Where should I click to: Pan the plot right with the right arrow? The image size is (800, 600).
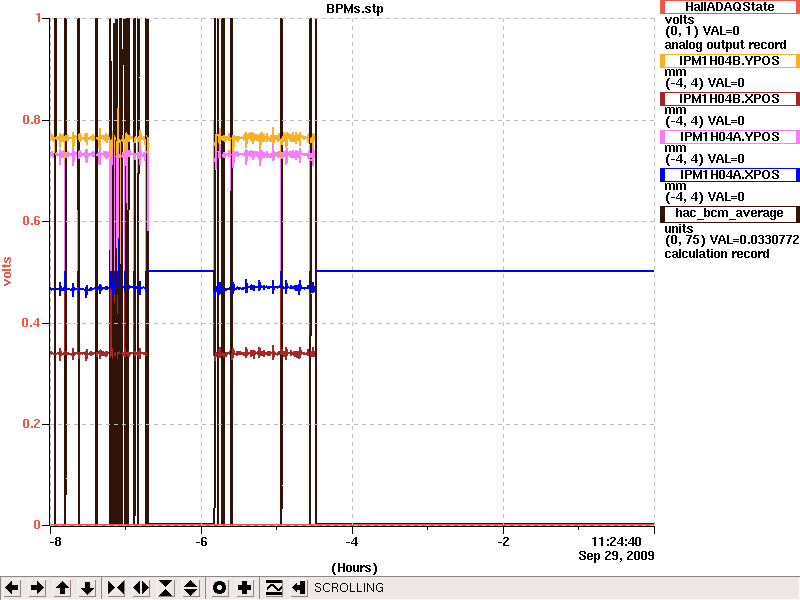point(37,588)
